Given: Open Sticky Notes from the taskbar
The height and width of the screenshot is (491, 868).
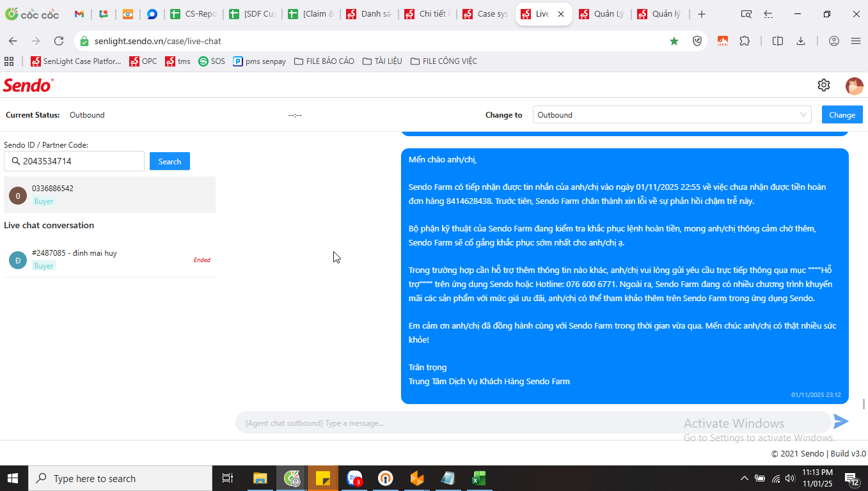Looking at the screenshot, I should click(323, 478).
